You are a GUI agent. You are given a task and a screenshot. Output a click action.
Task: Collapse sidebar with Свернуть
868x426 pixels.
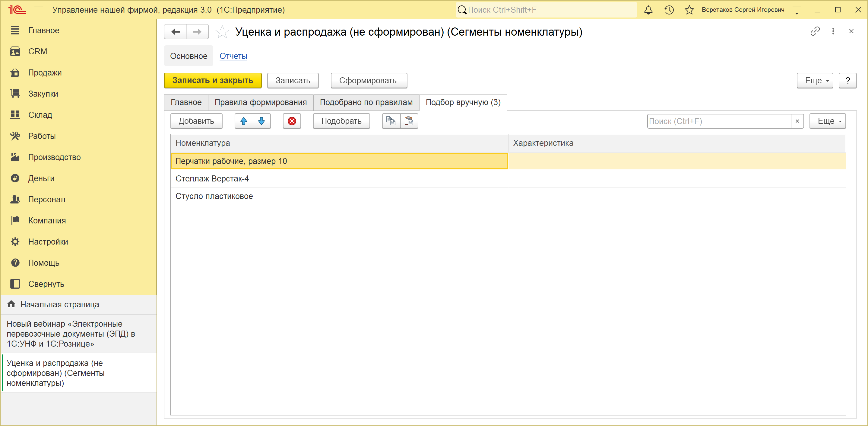(x=46, y=284)
